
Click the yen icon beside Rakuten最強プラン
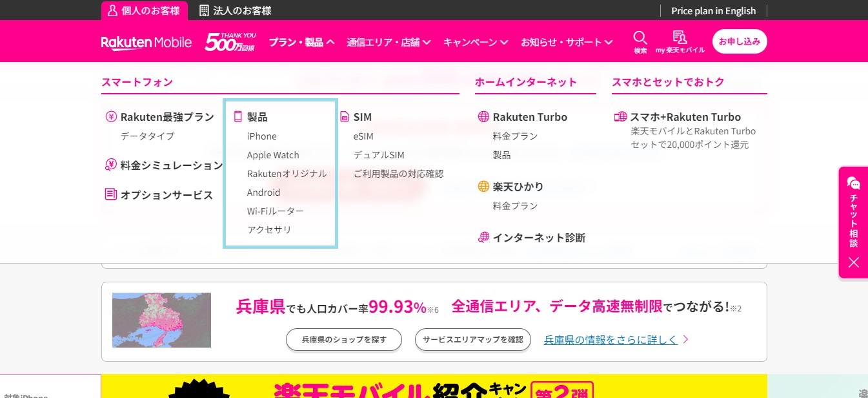[110, 117]
